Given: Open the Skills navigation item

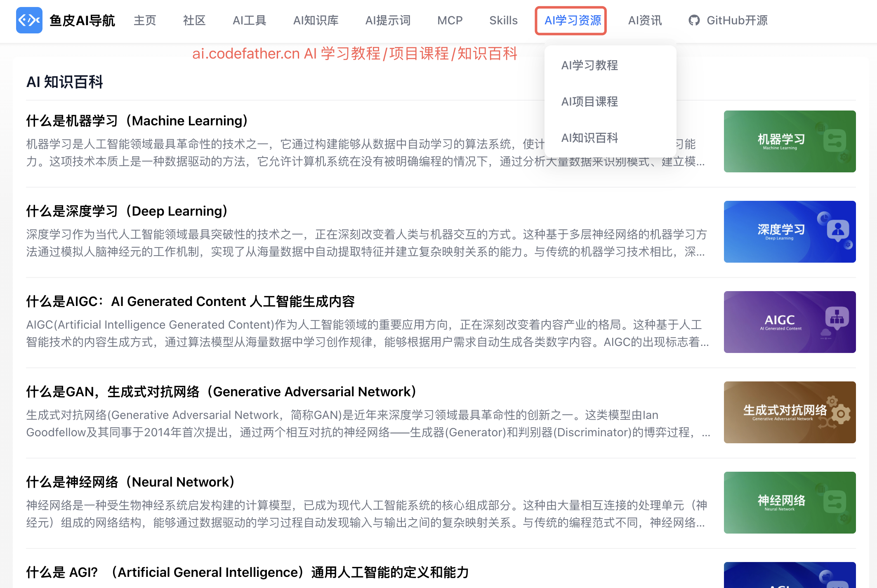Looking at the screenshot, I should (x=503, y=20).
